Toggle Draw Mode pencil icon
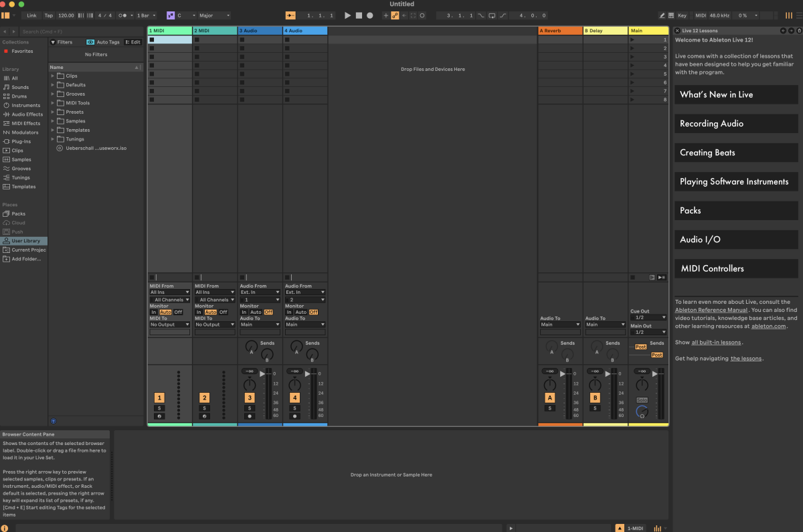The width and height of the screenshot is (803, 532). tap(662, 15)
